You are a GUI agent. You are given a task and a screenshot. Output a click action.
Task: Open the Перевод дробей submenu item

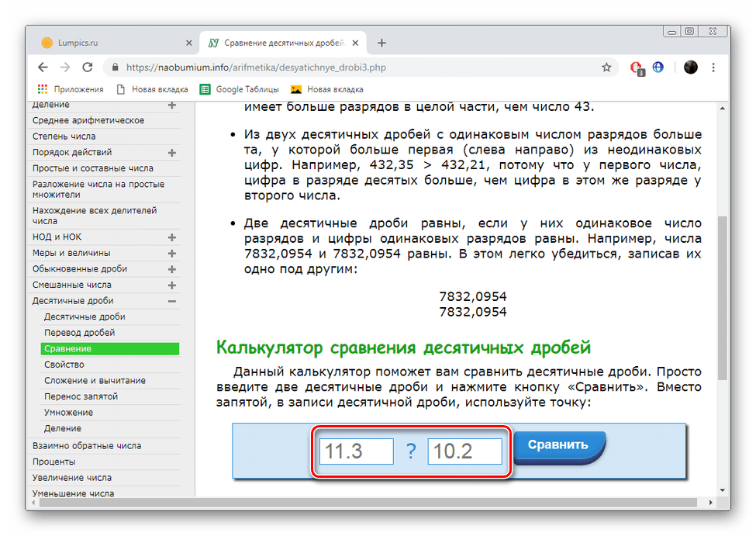(80, 333)
